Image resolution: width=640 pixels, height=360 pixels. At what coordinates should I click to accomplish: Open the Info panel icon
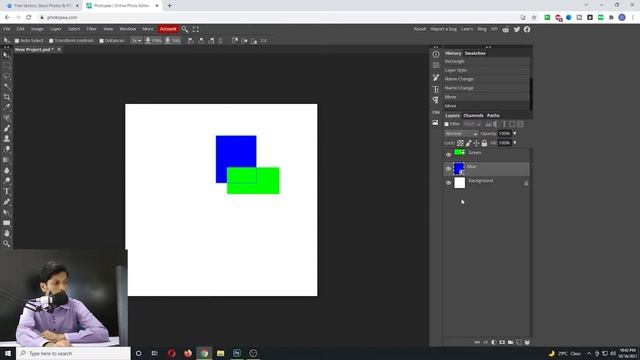click(436, 54)
